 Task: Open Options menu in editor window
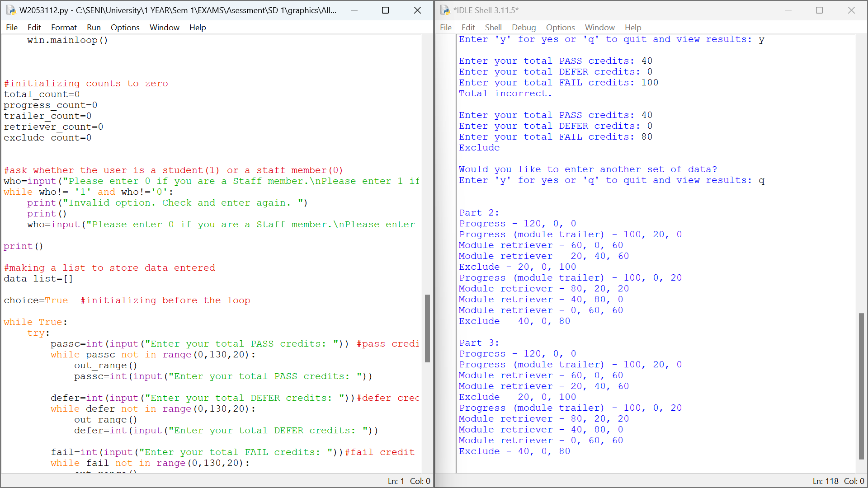[125, 28]
